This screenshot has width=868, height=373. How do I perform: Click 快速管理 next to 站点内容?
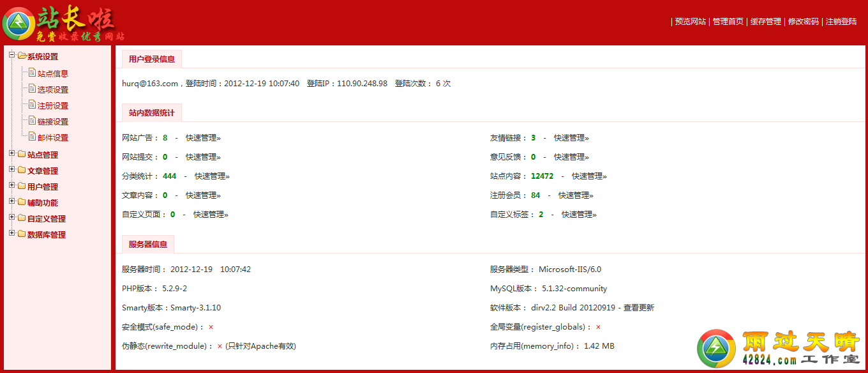589,176
